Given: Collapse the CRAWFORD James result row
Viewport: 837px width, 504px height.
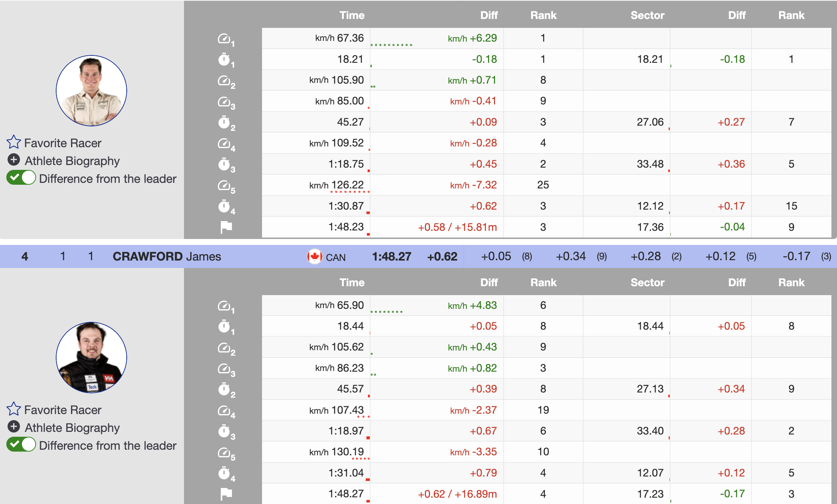Looking at the screenshot, I should [x=167, y=256].
